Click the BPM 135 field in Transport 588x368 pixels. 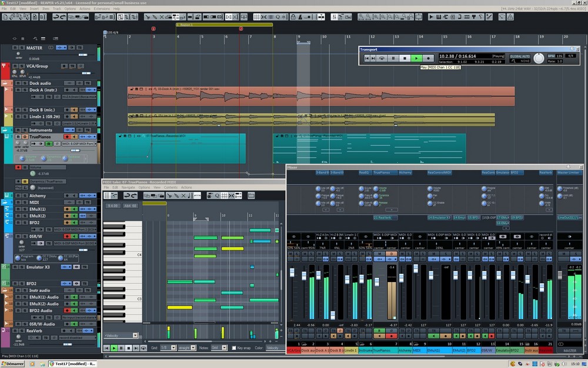pos(555,56)
